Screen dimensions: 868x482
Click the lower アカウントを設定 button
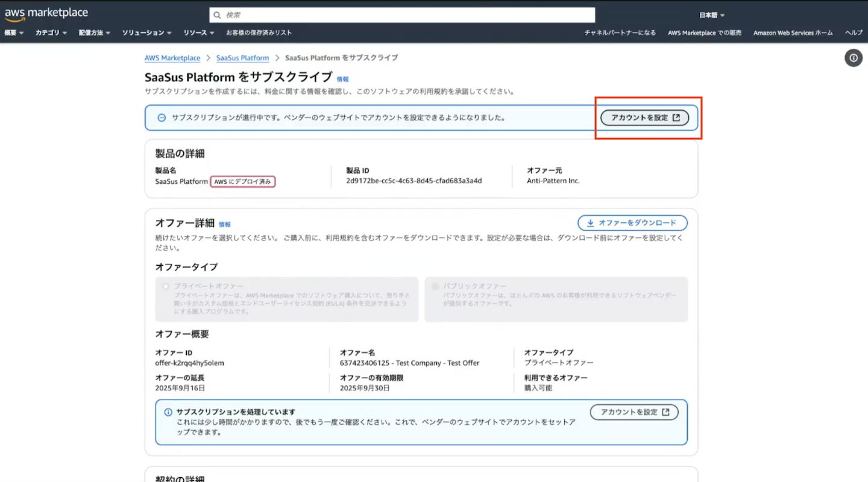point(634,412)
